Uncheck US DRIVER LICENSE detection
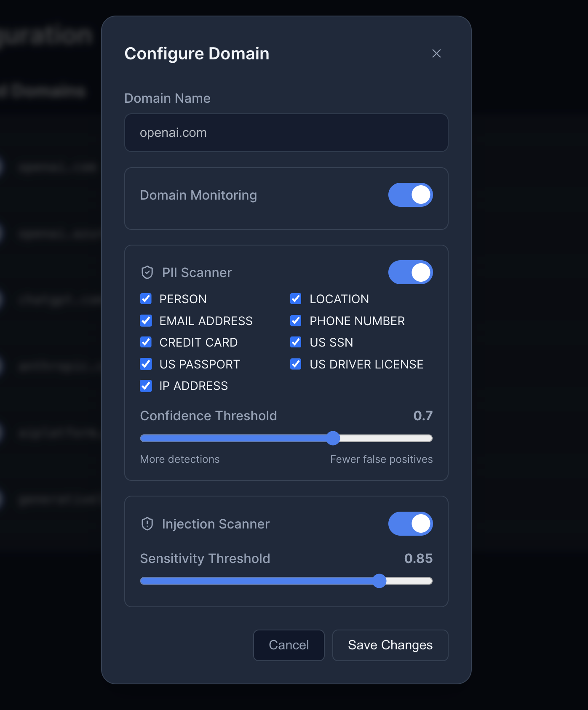This screenshot has height=710, width=588. 296,364
